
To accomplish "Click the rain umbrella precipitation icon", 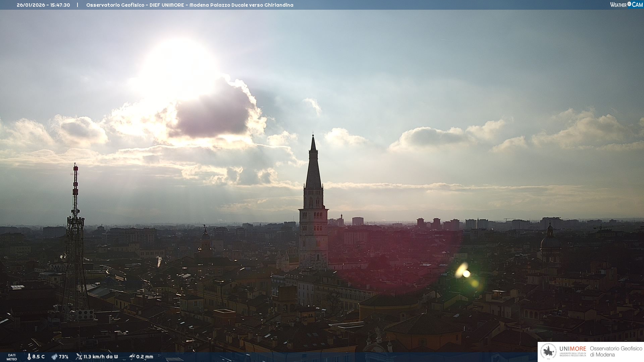I will 132,357.
